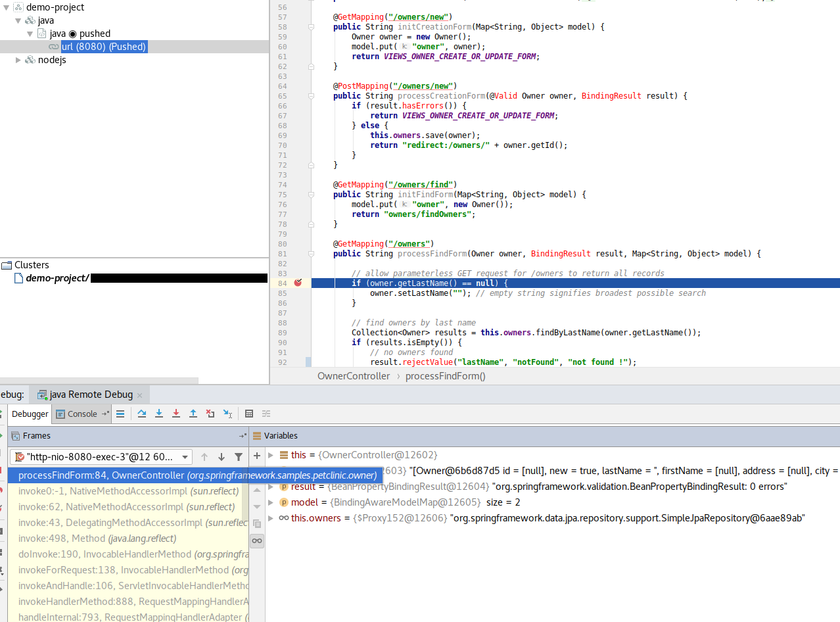Open the thread selector dropdown http-nio-8080-exec-3
Image resolution: width=840 pixels, height=622 pixels.
tap(102, 457)
